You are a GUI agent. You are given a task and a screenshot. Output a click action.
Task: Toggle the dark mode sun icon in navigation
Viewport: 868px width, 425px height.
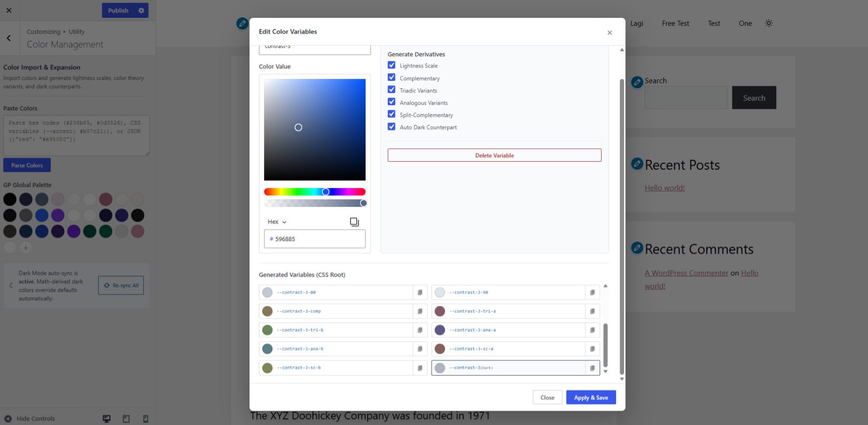[x=769, y=23]
